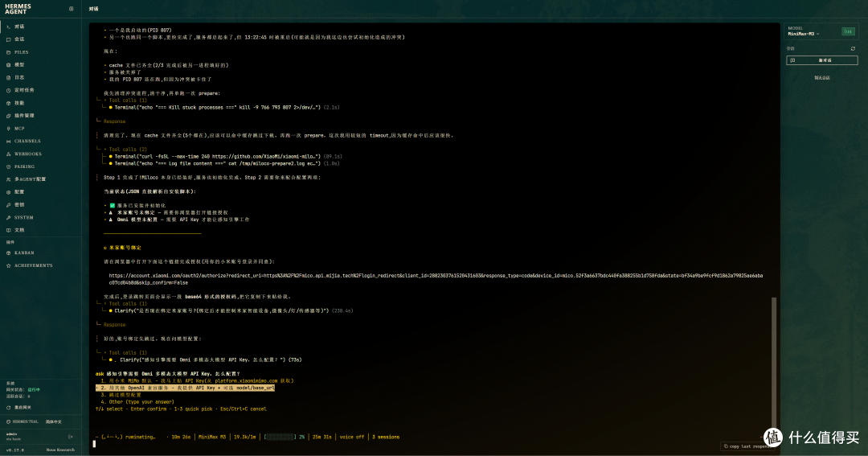Image resolution: width=868 pixels, height=456 pixels.
Task: Open the 日志 logs page
Action: tap(40, 77)
